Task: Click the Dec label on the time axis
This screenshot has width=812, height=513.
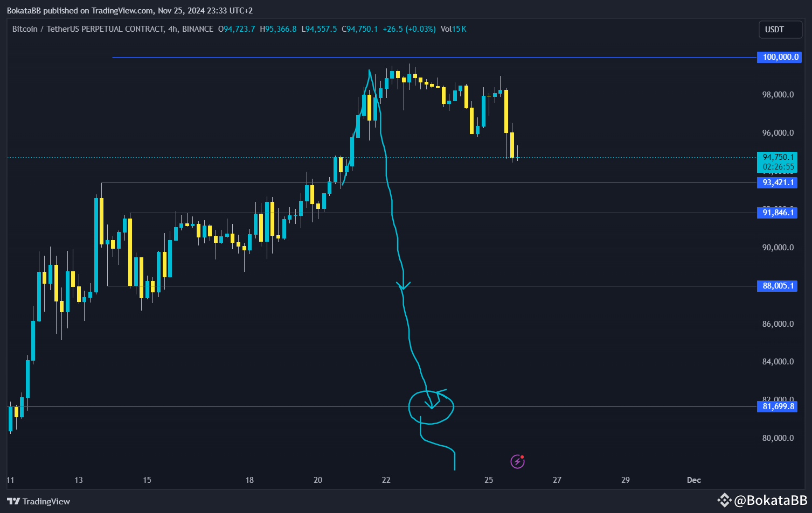Action: [x=693, y=480]
